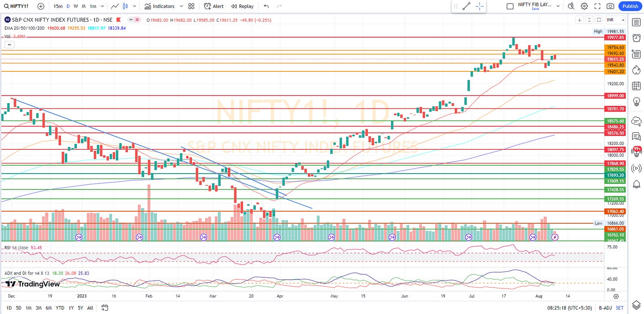Take a chart snapshot with camera
The height and width of the screenshot is (314, 644).
pyautogui.click(x=610, y=6)
